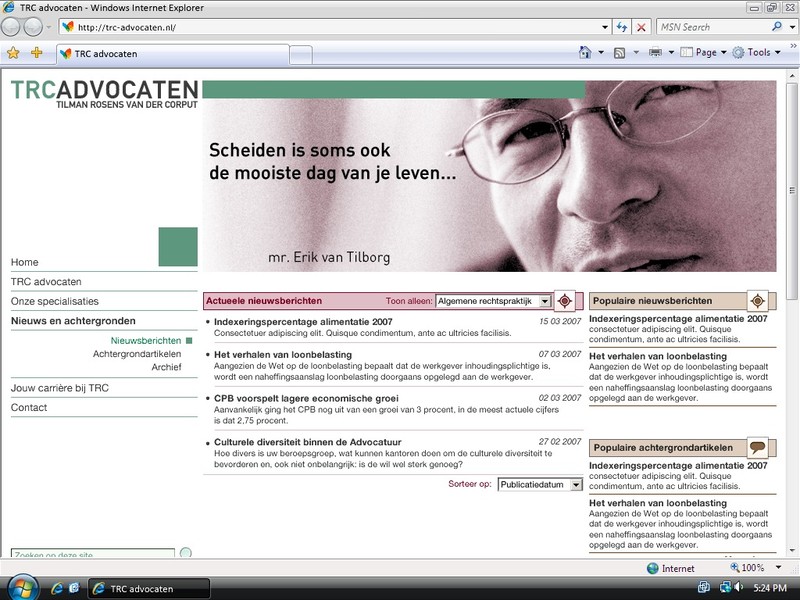800x600 pixels.
Task: Open the Windows Start menu
Action: (x=22, y=587)
